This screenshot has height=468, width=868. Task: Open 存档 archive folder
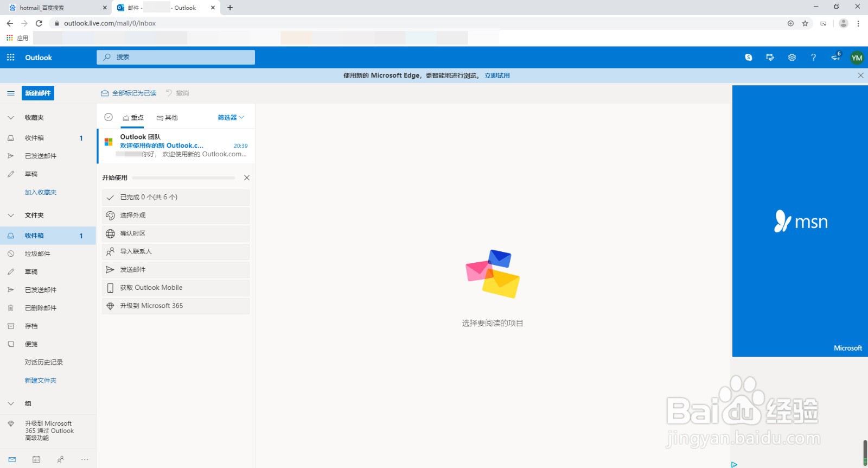48,326
